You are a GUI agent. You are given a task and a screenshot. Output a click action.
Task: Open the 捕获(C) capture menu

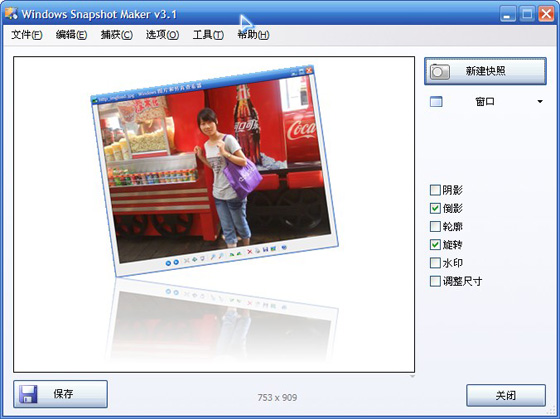(116, 35)
